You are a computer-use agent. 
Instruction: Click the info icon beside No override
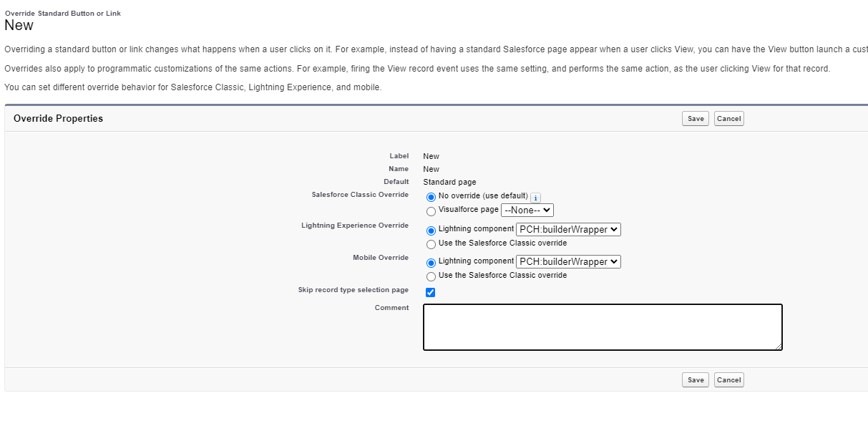click(535, 198)
